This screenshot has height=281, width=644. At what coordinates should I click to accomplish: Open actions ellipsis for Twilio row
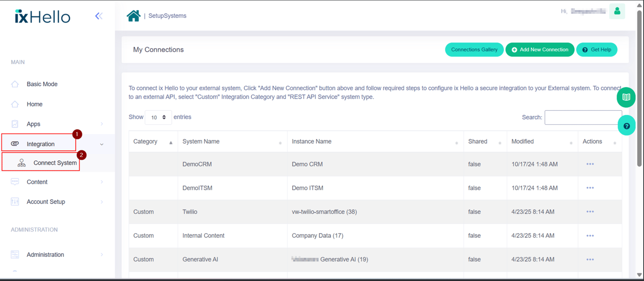tap(590, 212)
